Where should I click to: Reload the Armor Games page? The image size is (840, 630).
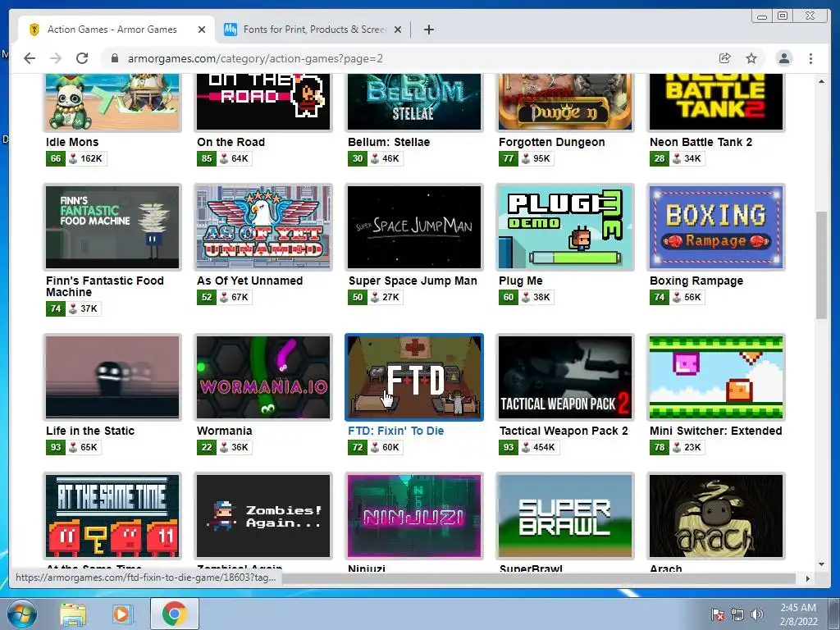(82, 58)
